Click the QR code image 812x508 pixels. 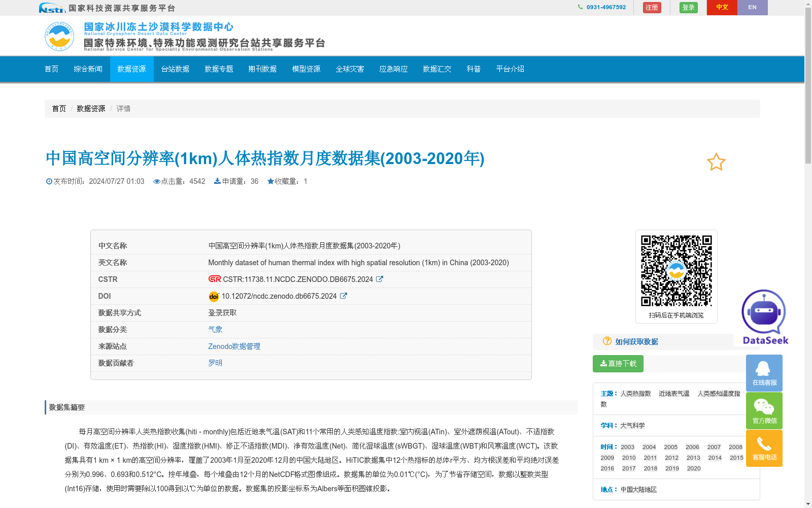pyautogui.click(x=676, y=271)
